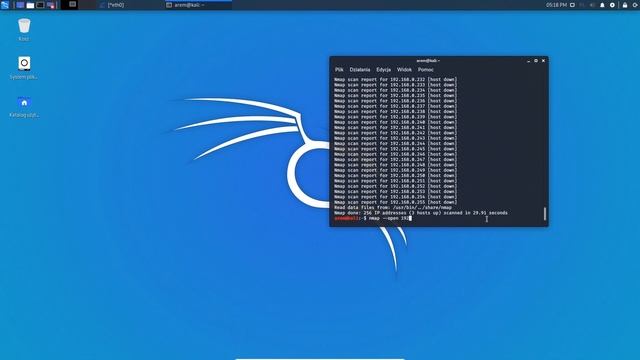
Task: Click the scan report line for 192.168.0.233
Action: click(395, 85)
